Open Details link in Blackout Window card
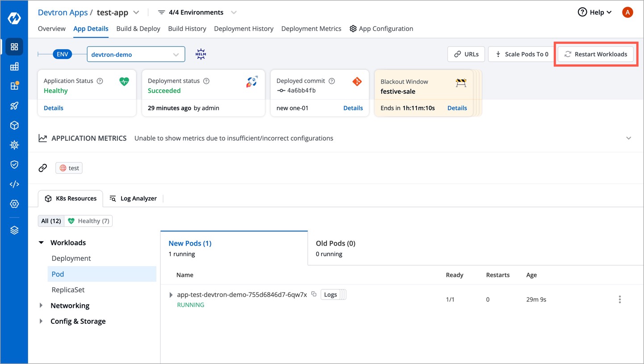This screenshot has width=644, height=364. coord(457,108)
